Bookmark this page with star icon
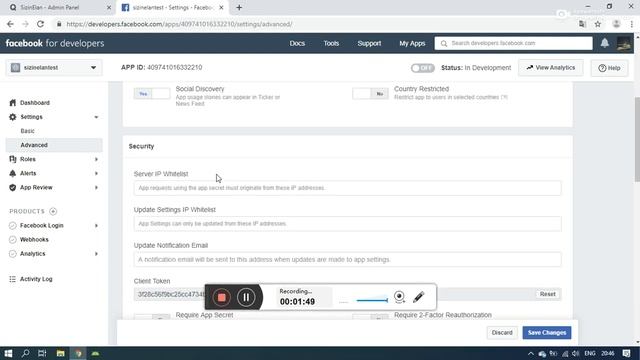Viewport: 640px width, 360px height. tap(598, 24)
